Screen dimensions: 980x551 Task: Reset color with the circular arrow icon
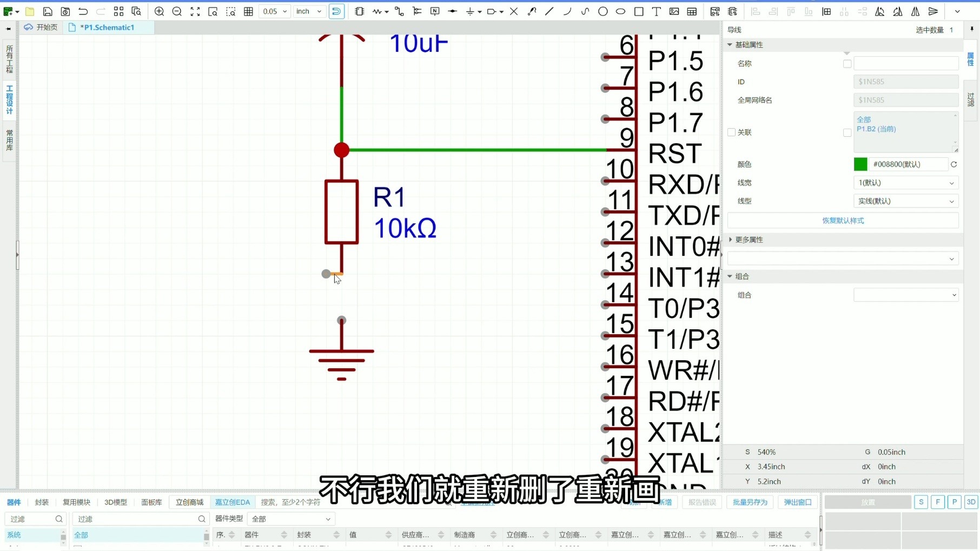pos(954,164)
